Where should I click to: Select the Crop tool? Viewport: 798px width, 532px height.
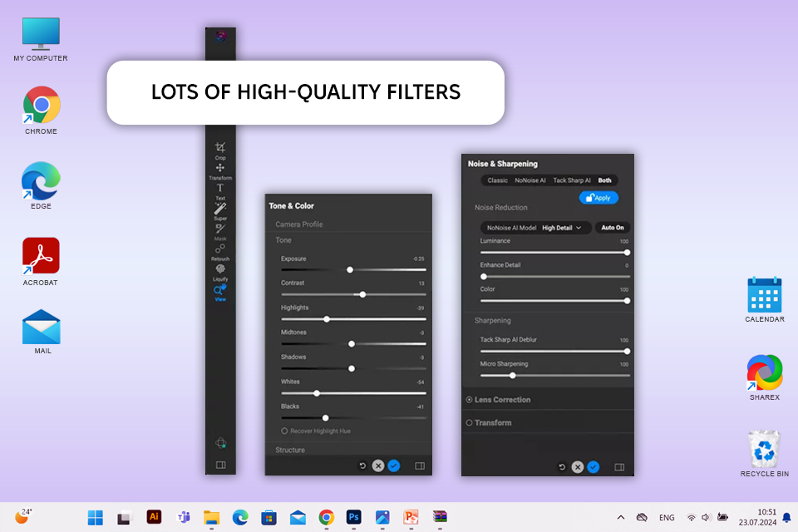pyautogui.click(x=220, y=148)
